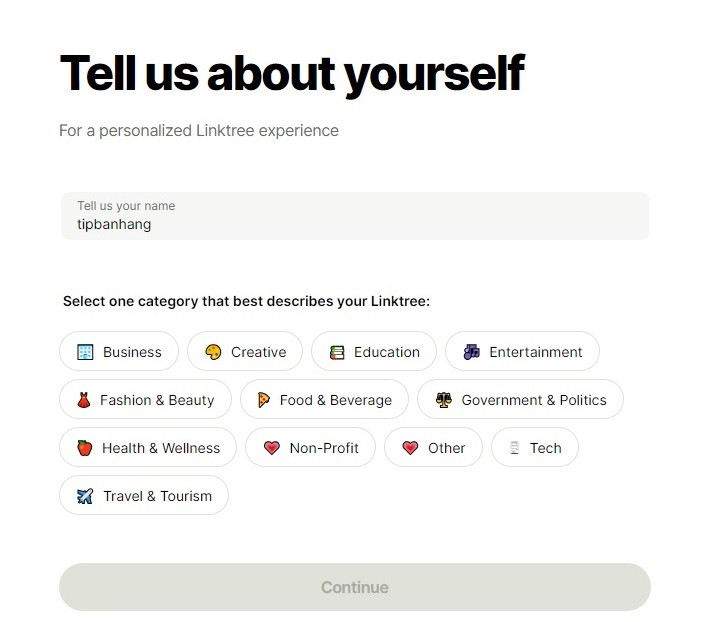This screenshot has height=622, width=703.
Task: Click the Food & Beverage pizza icon
Action: [264, 400]
